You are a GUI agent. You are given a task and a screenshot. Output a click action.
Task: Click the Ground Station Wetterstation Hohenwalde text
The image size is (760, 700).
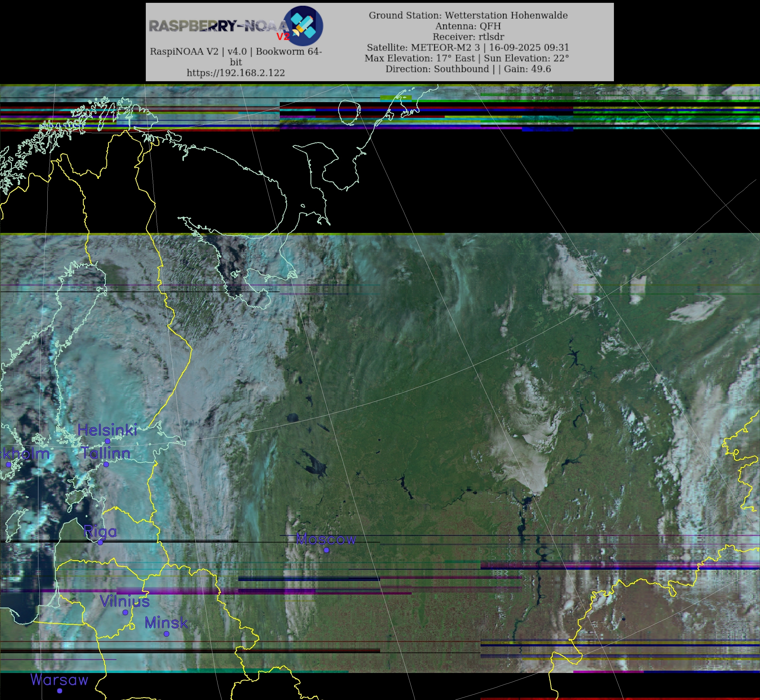point(468,15)
